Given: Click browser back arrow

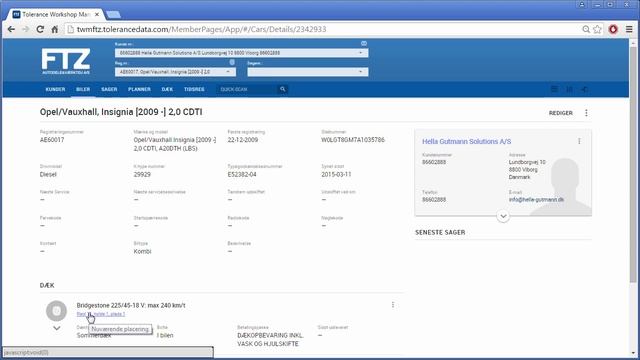Looking at the screenshot, I should tap(11, 29).
